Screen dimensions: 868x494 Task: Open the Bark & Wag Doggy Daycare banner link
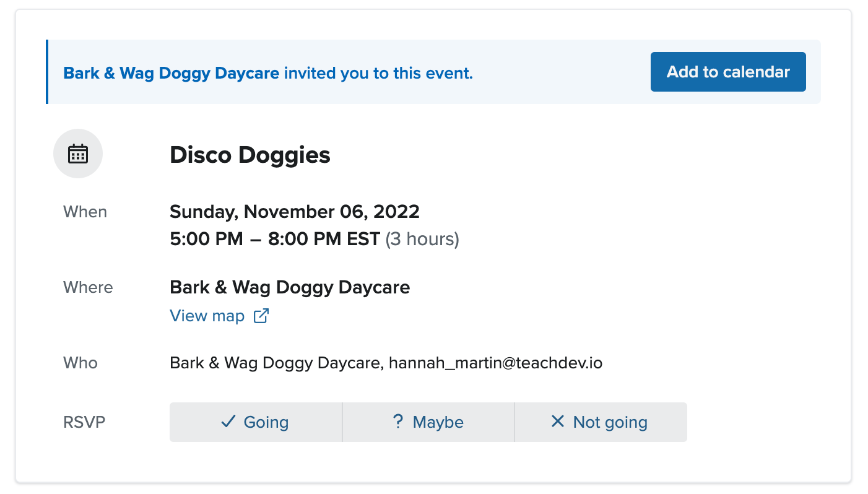171,73
